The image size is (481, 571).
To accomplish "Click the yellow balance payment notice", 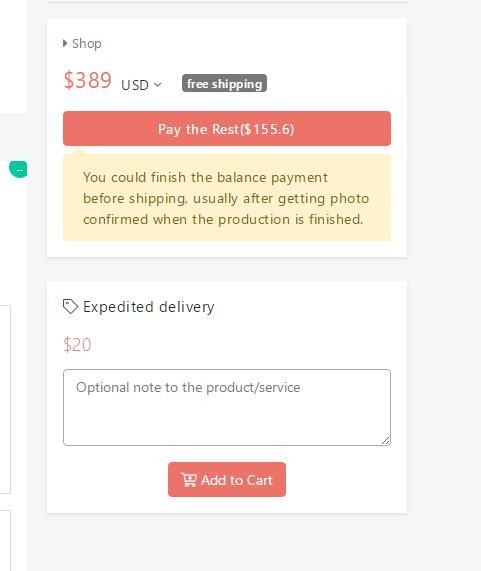I will tap(227, 197).
